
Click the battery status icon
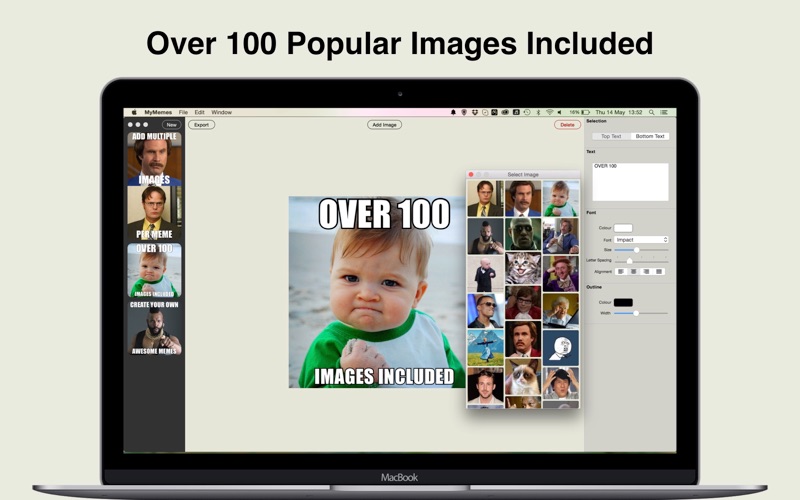[585, 112]
